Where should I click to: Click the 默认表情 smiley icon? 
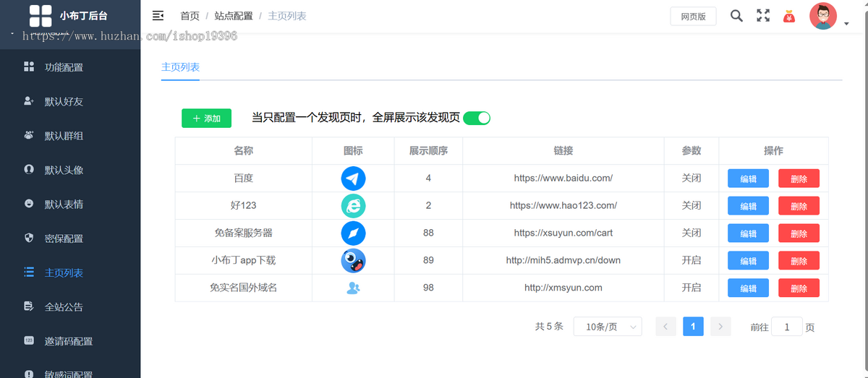[x=29, y=204]
